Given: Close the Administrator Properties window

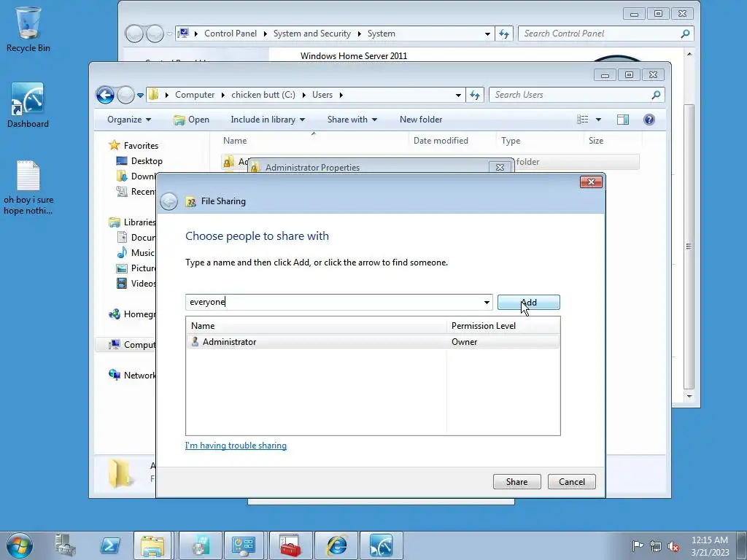Looking at the screenshot, I should click(x=500, y=167).
